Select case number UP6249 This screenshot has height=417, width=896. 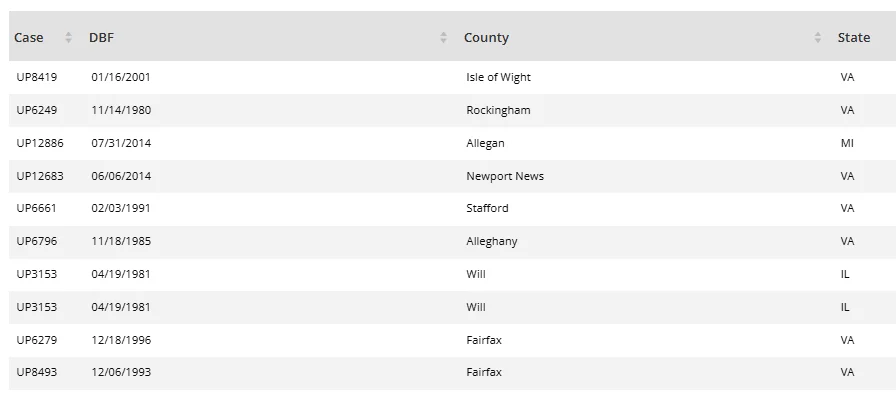pyautogui.click(x=37, y=110)
